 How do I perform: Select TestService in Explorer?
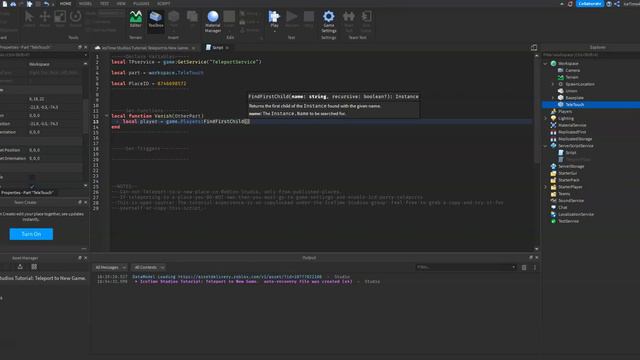(568, 221)
